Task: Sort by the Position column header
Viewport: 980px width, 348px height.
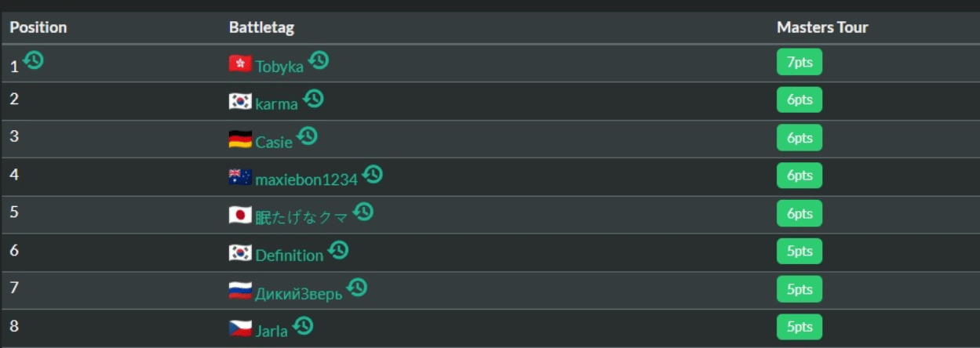Action: (x=38, y=27)
